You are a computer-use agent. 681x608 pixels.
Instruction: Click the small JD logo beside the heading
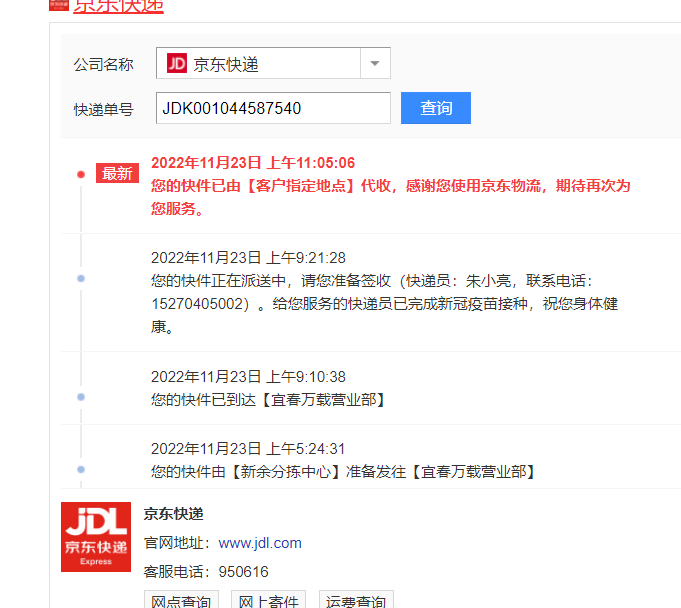(x=59, y=5)
